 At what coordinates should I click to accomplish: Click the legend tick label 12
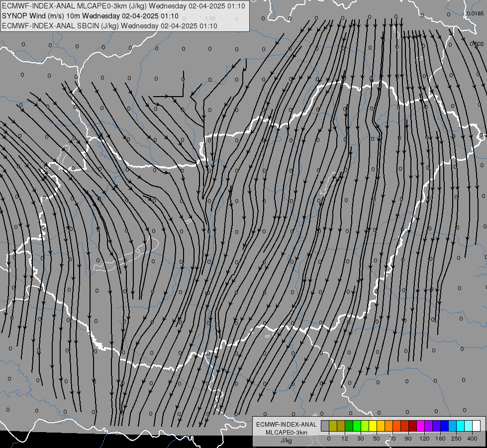tap(345, 439)
